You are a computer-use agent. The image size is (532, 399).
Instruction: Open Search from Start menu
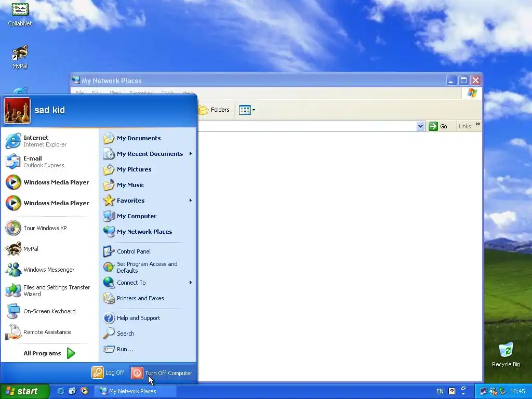pyautogui.click(x=148, y=334)
